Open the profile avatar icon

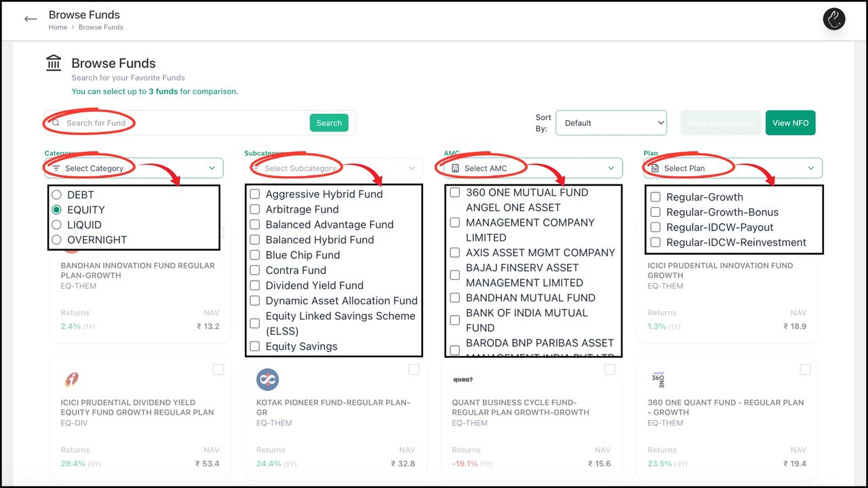click(834, 19)
